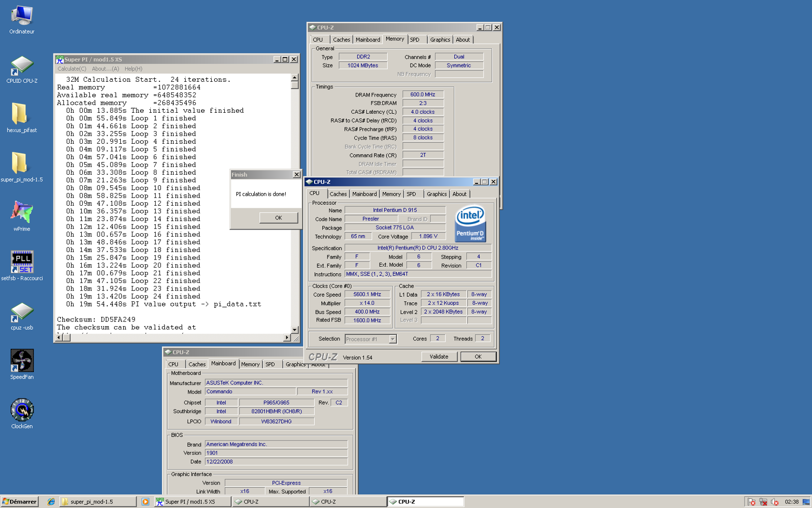Open Internet Explorer quick launch icon
The width and height of the screenshot is (812, 508).
click(x=51, y=501)
